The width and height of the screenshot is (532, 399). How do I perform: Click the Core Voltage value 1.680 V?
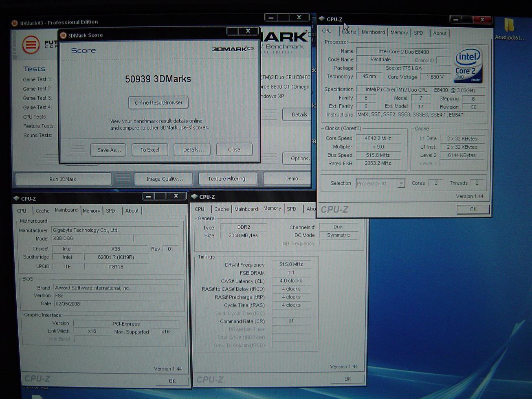click(435, 77)
